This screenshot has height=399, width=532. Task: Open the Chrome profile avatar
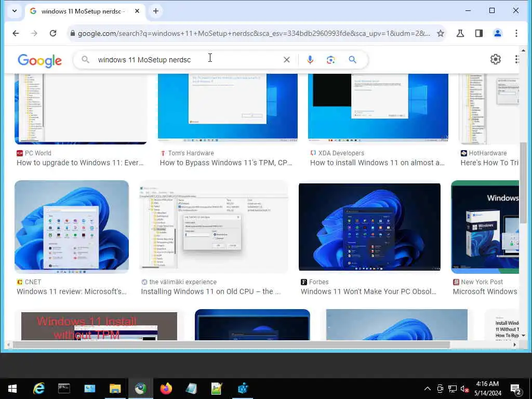click(498, 33)
